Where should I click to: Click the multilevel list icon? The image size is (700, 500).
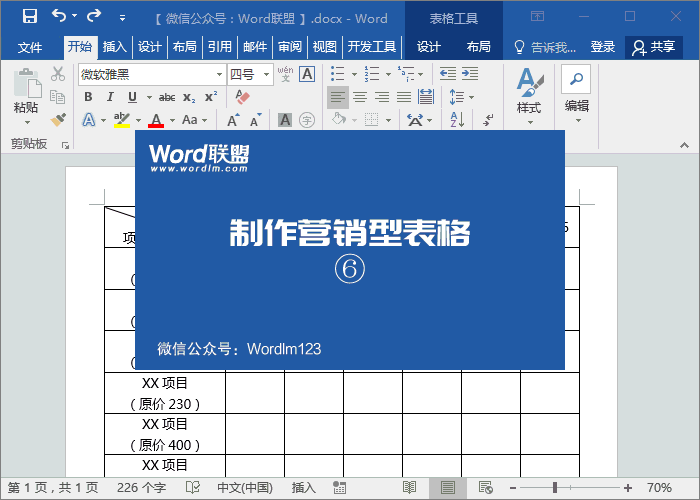[405, 74]
